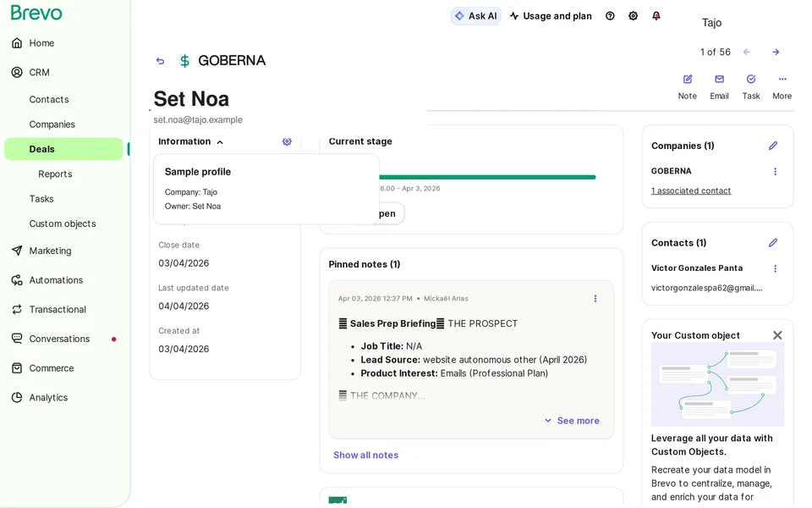Open pinned note options menu
This screenshot has height=508, width=812.
pyautogui.click(x=595, y=299)
